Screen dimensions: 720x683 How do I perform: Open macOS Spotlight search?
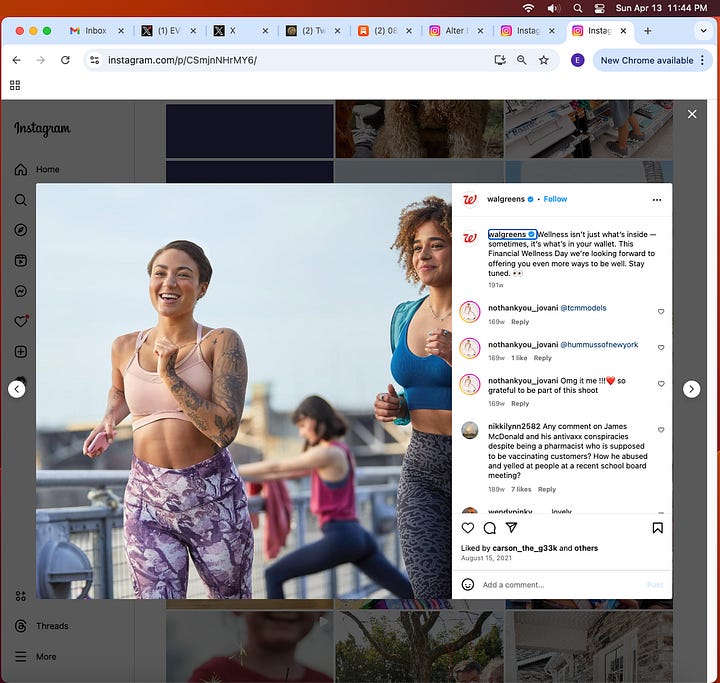pyautogui.click(x=578, y=8)
